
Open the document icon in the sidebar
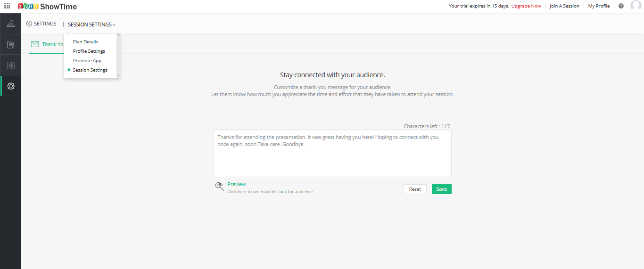click(10, 45)
